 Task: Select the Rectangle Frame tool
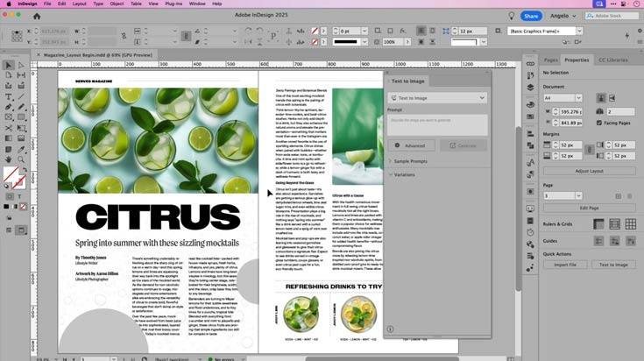pos(9,117)
